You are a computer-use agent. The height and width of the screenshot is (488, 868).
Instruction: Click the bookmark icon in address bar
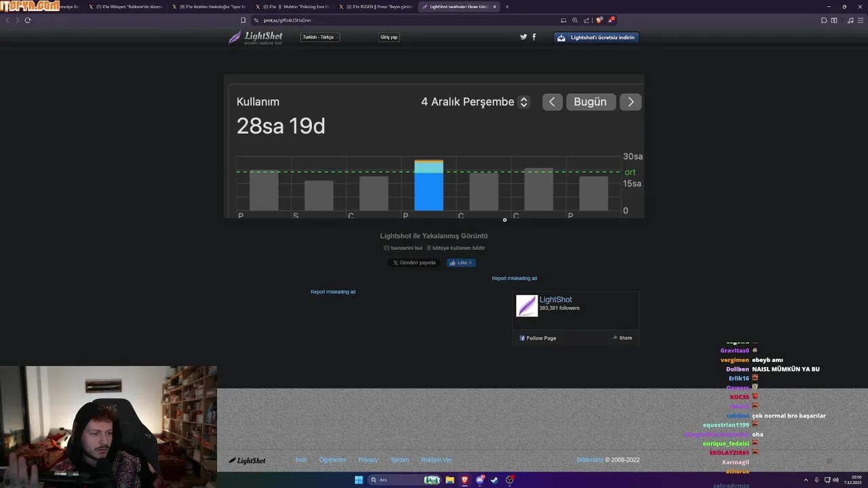point(243,20)
